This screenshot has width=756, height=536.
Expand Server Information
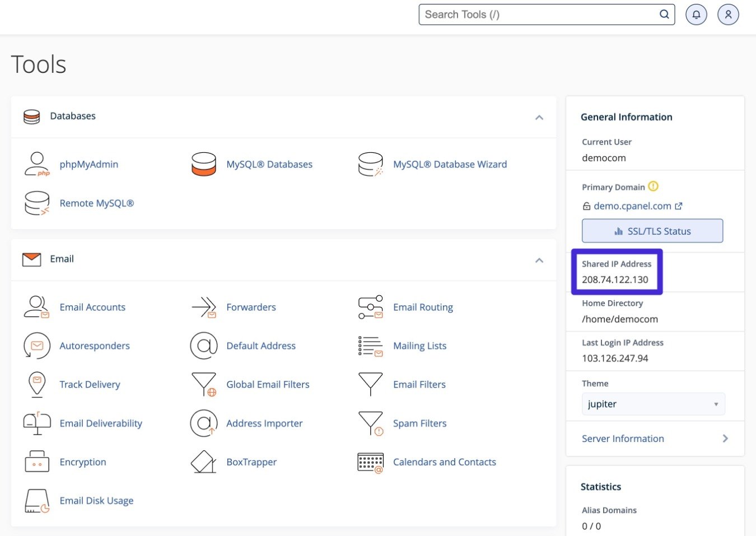point(654,439)
